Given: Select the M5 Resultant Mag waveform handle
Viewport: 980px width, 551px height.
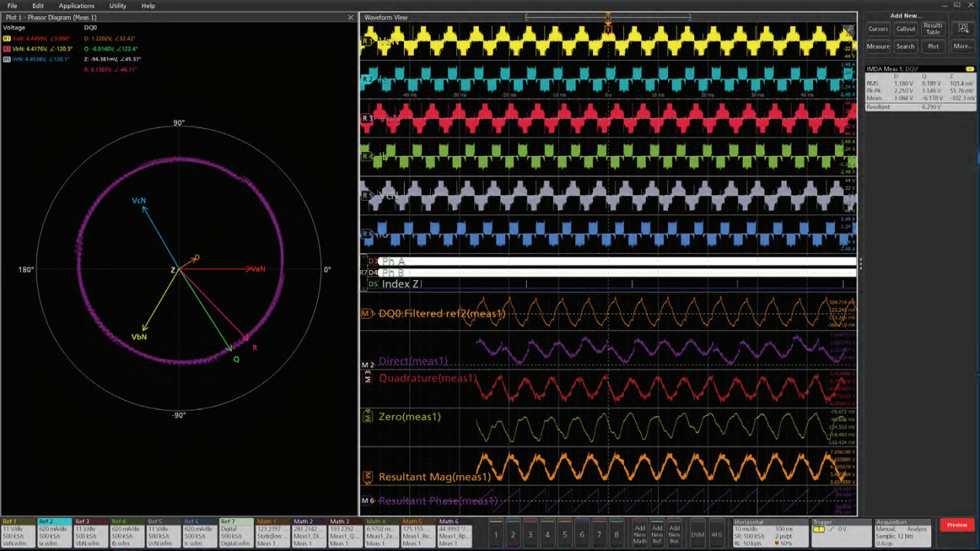Looking at the screenshot, I should click(x=368, y=477).
